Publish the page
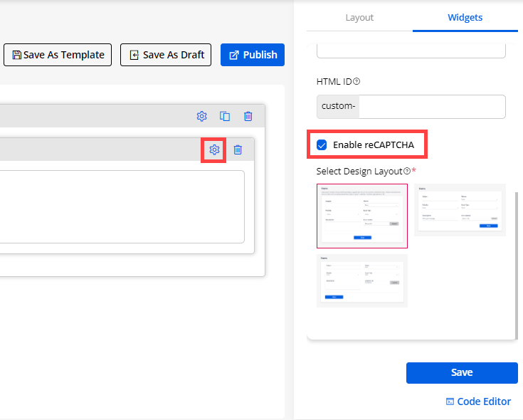Image resolution: width=523 pixels, height=420 pixels. 253,55
